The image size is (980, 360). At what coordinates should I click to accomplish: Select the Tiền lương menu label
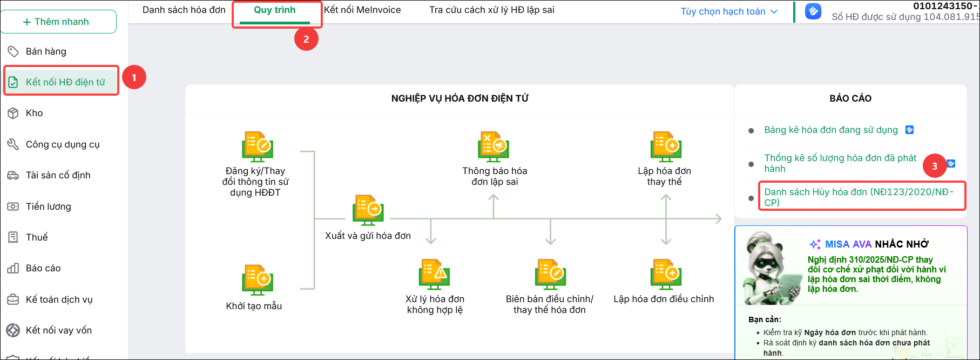point(49,206)
